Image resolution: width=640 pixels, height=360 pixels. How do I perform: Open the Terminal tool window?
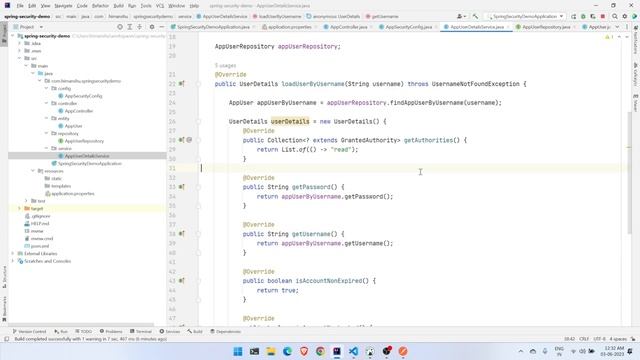pos(141,331)
